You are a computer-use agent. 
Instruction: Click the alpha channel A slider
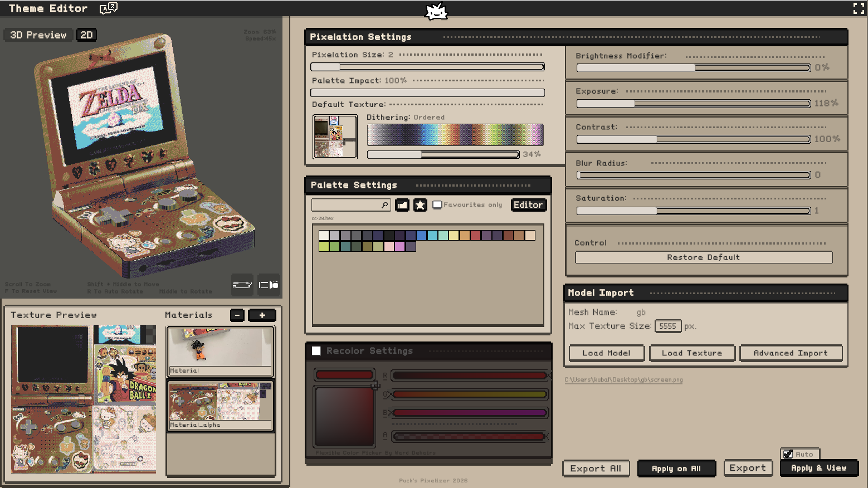[x=470, y=436]
